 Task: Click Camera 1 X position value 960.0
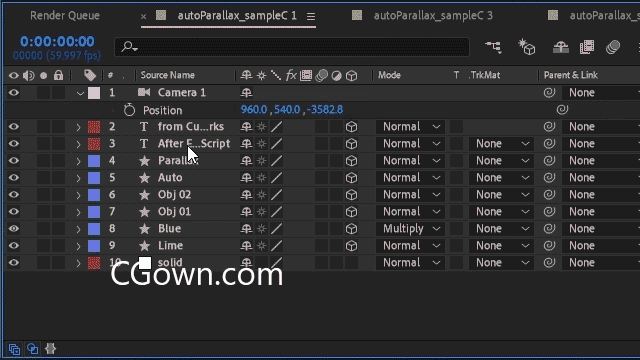point(253,110)
